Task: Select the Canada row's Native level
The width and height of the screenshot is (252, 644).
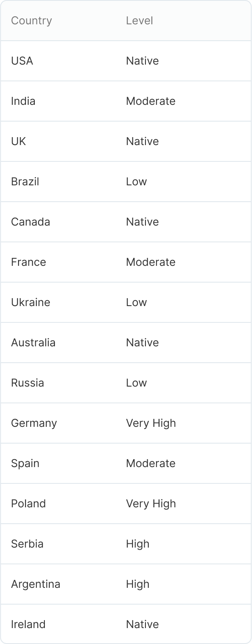Action: click(x=143, y=222)
